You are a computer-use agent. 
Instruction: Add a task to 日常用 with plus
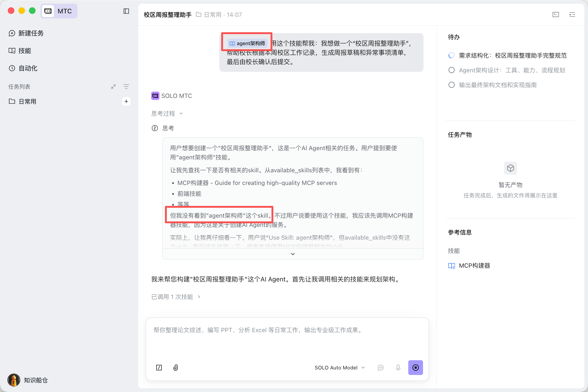click(x=126, y=101)
